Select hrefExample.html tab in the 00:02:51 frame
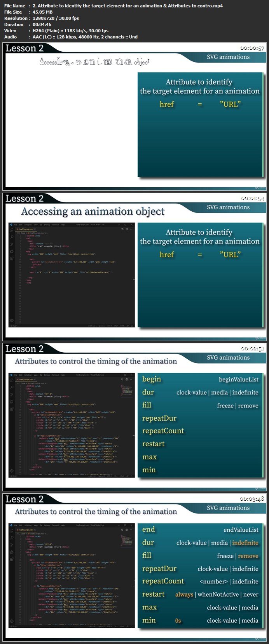This screenshot has width=269, height=644. (26, 380)
